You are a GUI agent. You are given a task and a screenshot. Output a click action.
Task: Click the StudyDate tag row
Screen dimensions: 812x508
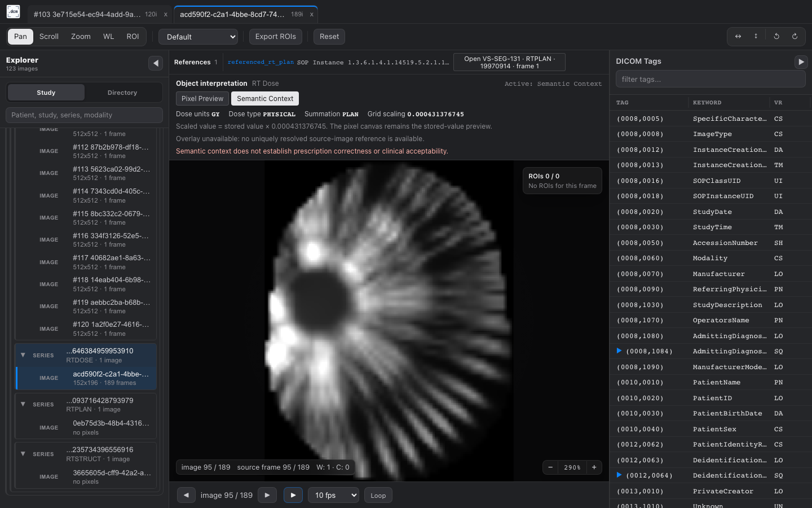coord(710,212)
